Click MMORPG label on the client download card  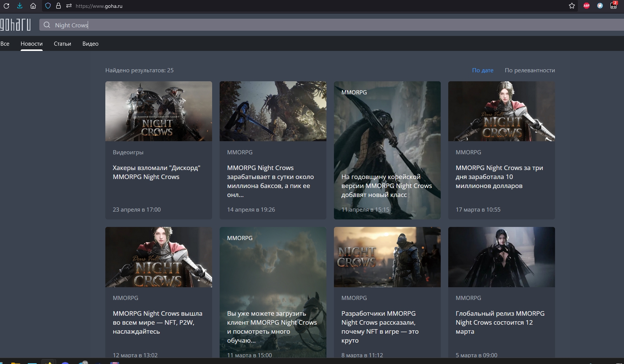[240, 238]
